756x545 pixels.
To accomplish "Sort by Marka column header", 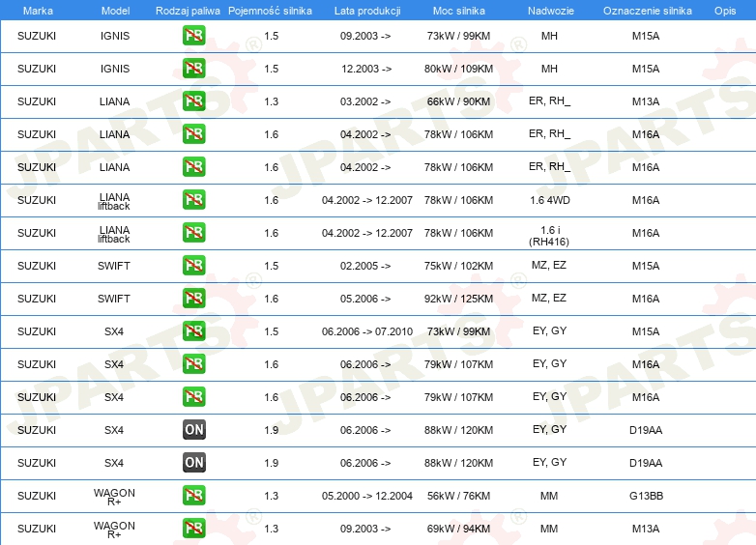I will (x=38, y=11).
